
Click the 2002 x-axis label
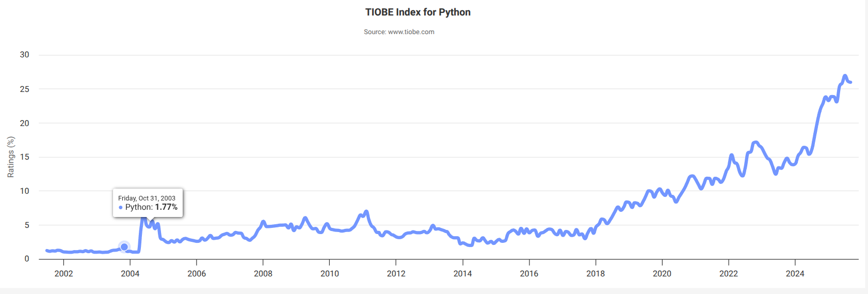pos(63,274)
